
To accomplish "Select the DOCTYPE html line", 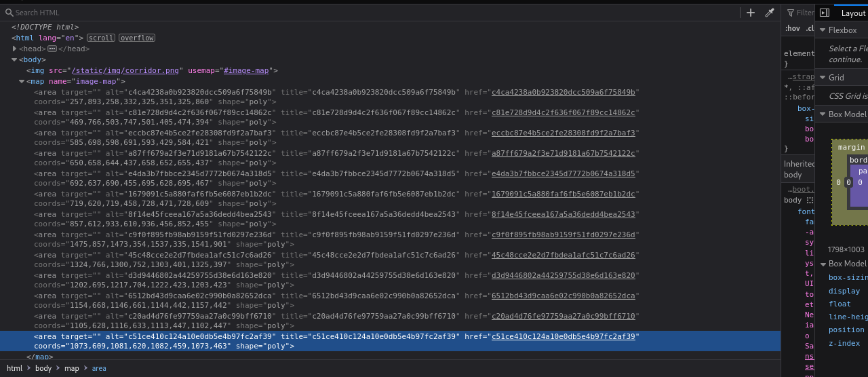I will click(45, 27).
